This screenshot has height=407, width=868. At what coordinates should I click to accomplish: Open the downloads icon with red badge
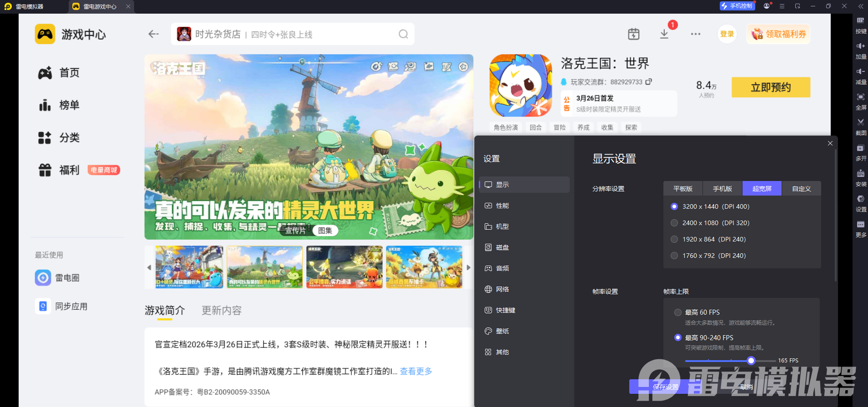pos(664,34)
